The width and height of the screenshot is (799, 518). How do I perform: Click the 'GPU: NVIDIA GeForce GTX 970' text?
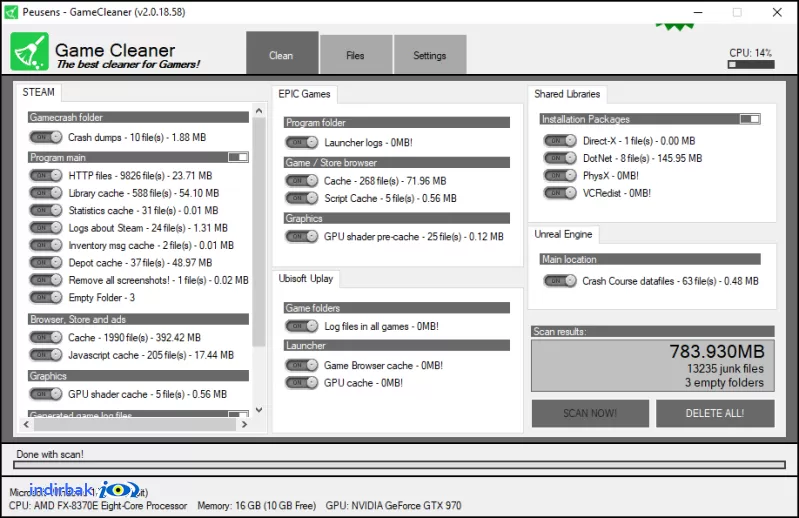[393, 506]
